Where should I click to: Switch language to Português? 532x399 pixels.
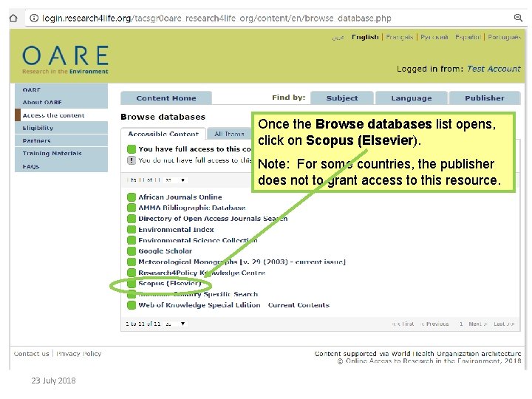click(504, 37)
